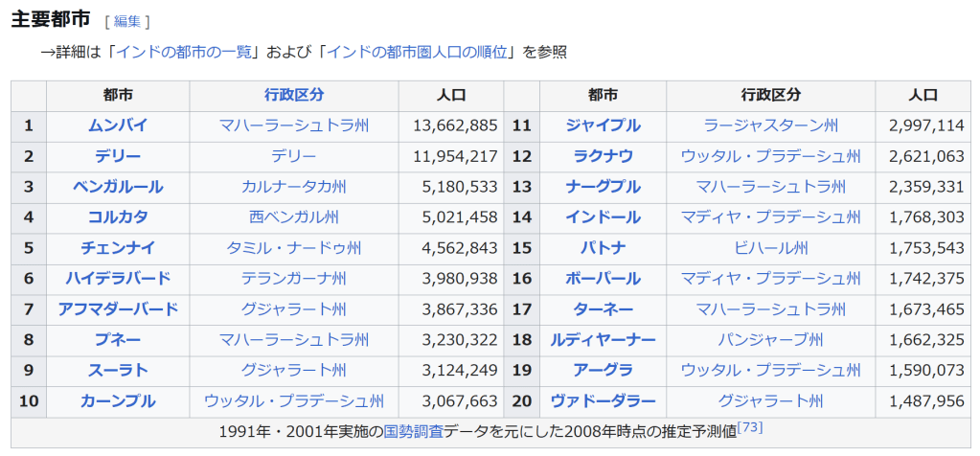Screen dimensions: 980x456
Task: Open the ラージャスターン州 state link
Action: (x=770, y=125)
